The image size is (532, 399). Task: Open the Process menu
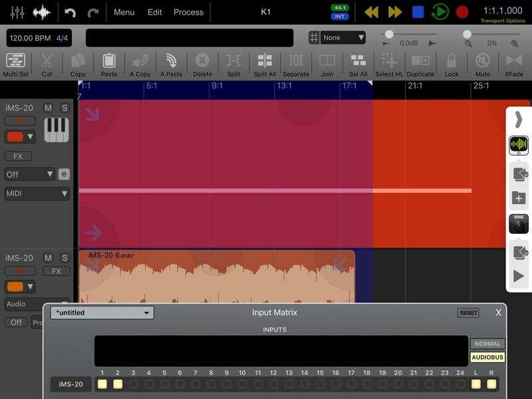(x=188, y=12)
